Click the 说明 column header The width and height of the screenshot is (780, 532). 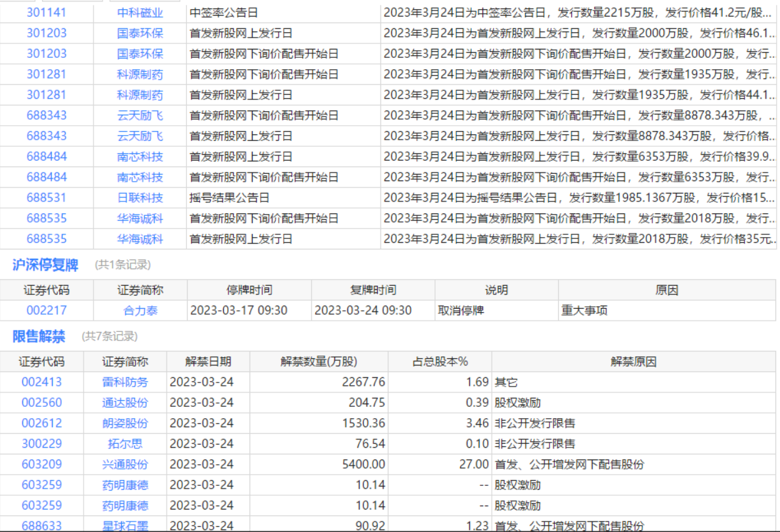pos(496,290)
